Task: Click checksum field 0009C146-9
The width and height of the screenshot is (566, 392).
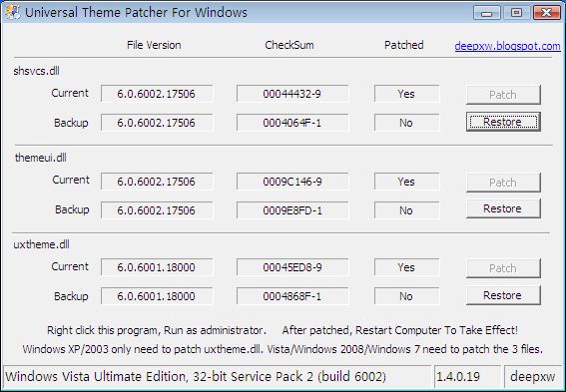Action: pos(292,181)
